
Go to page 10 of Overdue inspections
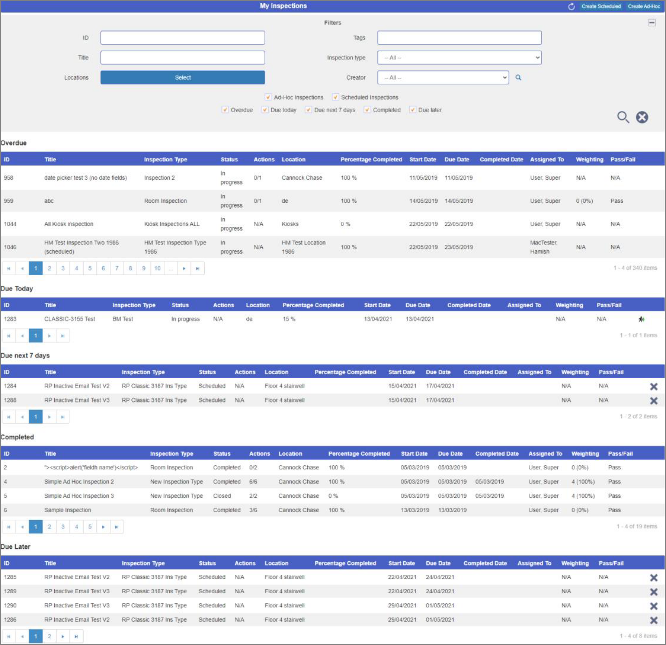coord(157,268)
